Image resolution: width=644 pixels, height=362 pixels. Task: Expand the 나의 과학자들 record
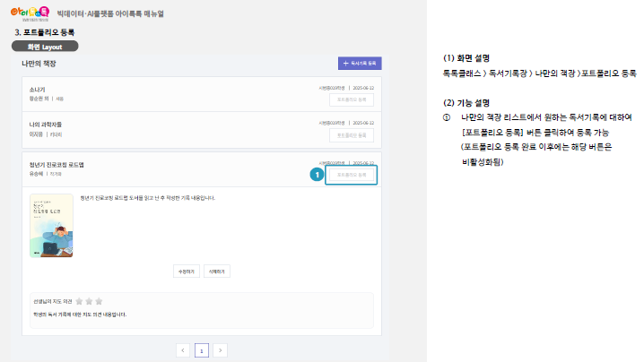(46, 124)
